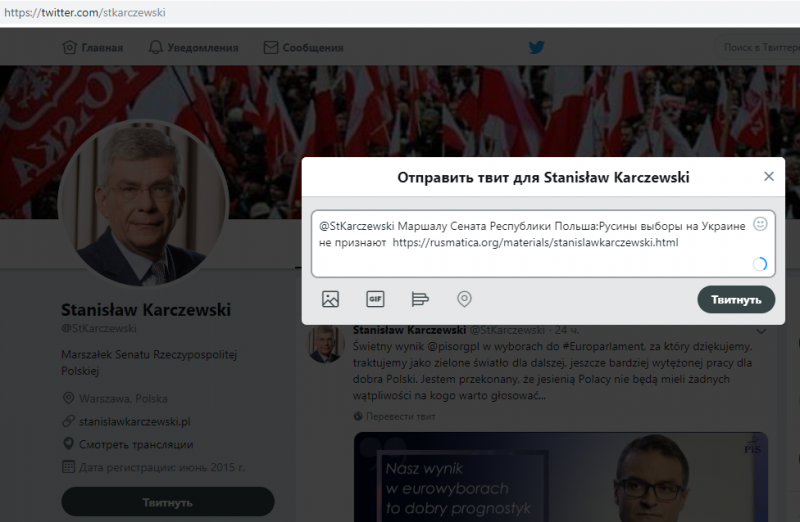Click Перевести твит translate link
Viewport: 800px width, 522px height.
[401, 416]
